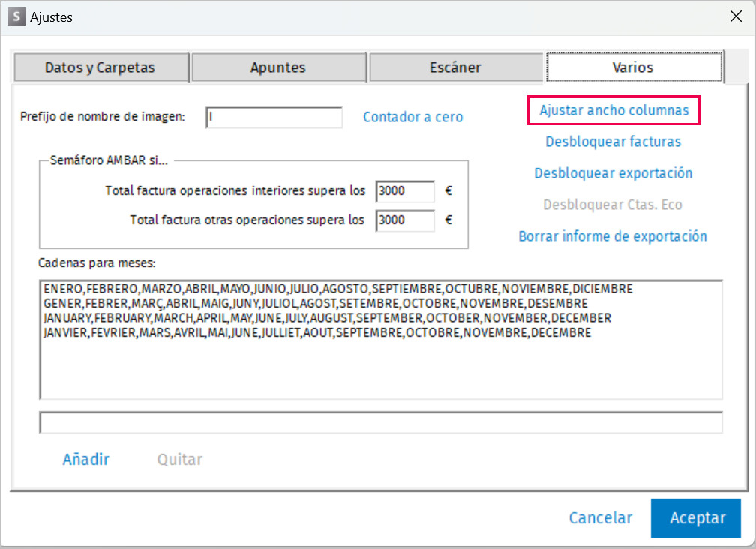
Task: Confirm settings with Aceptar
Action: (x=696, y=518)
